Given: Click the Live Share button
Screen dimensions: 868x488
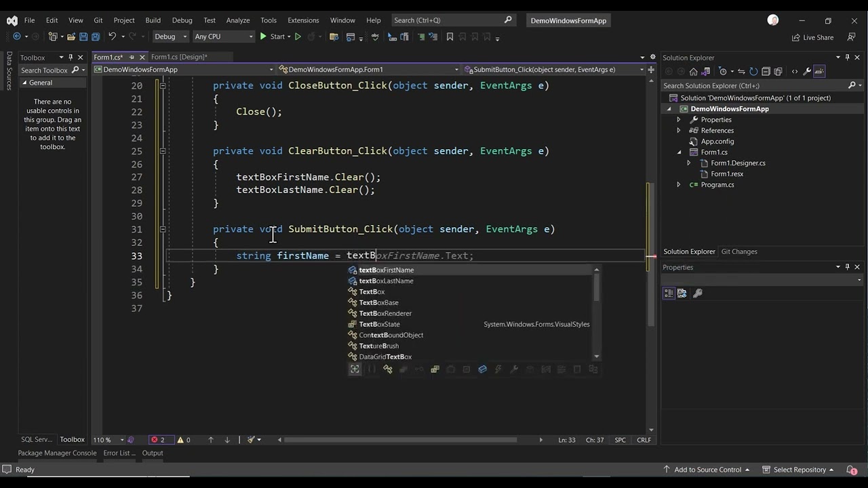Looking at the screenshot, I should [812, 37].
